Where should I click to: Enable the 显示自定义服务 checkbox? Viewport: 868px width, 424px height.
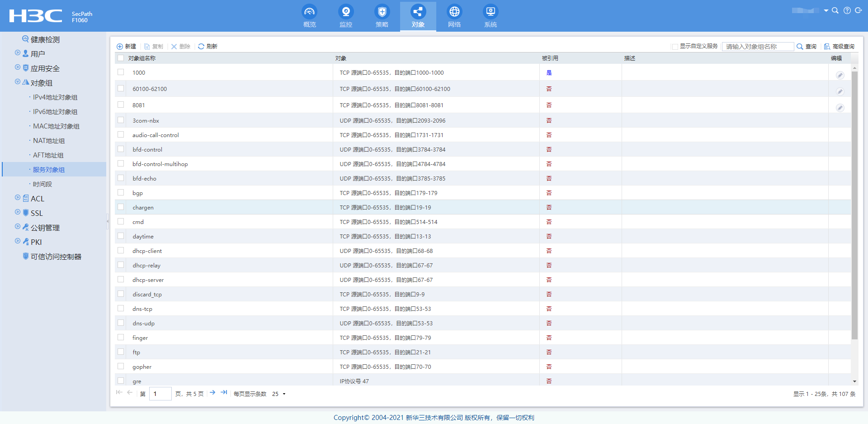pyautogui.click(x=675, y=47)
